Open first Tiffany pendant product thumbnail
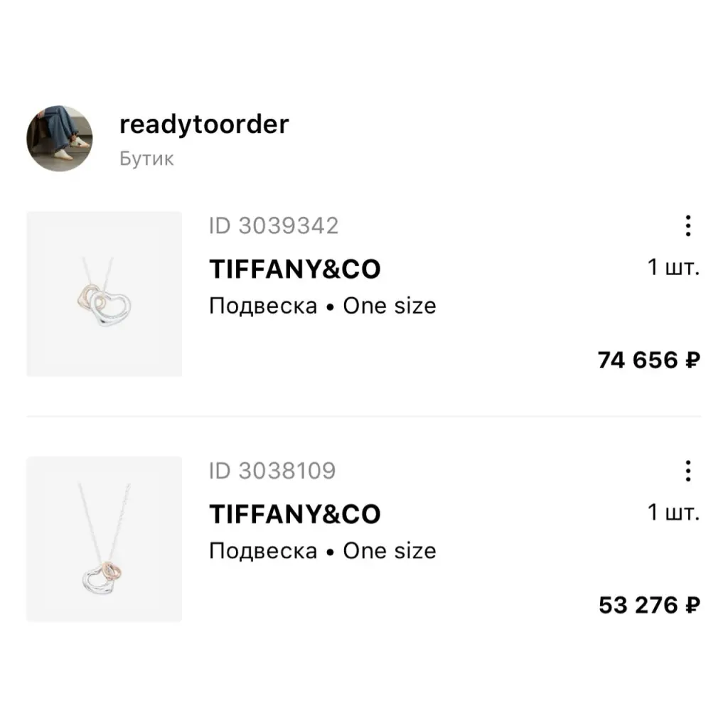 click(x=104, y=294)
